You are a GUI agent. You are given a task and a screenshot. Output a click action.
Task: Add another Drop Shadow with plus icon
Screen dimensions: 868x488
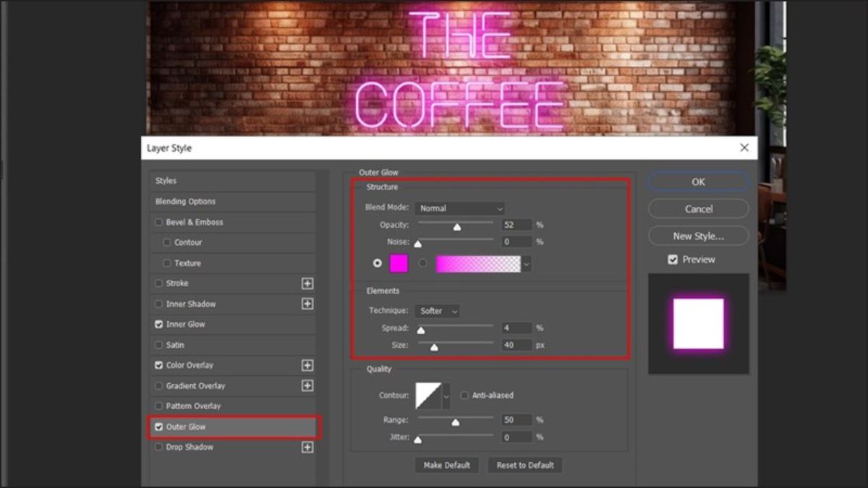coord(307,447)
